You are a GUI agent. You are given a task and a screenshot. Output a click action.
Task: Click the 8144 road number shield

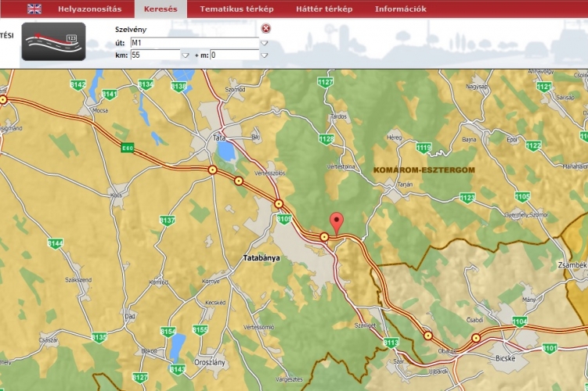55,244
